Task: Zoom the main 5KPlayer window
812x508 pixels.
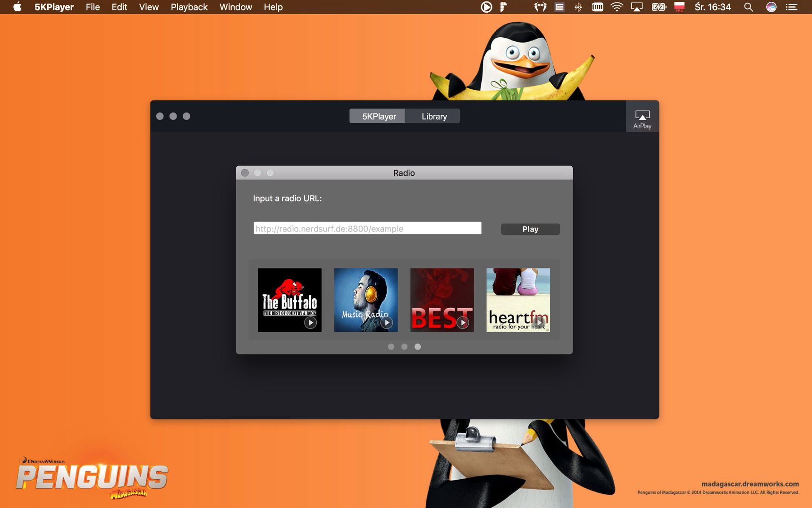Action: click(x=186, y=116)
